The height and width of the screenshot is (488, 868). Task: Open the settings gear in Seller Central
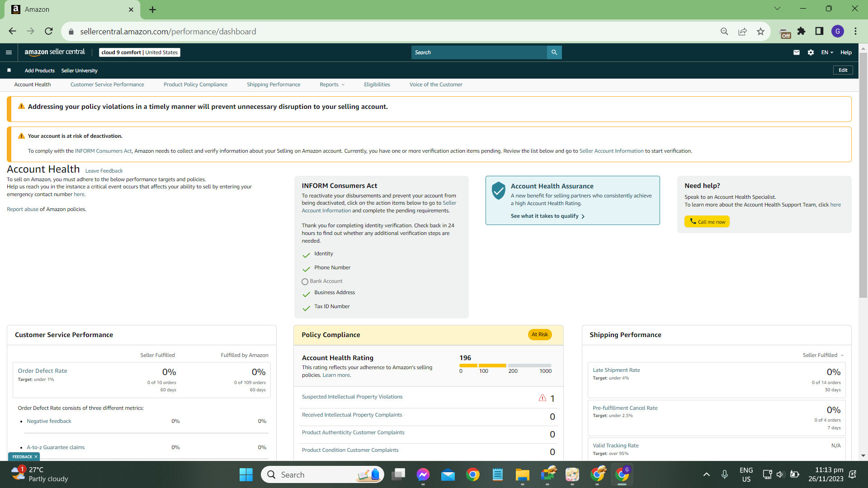click(x=811, y=52)
